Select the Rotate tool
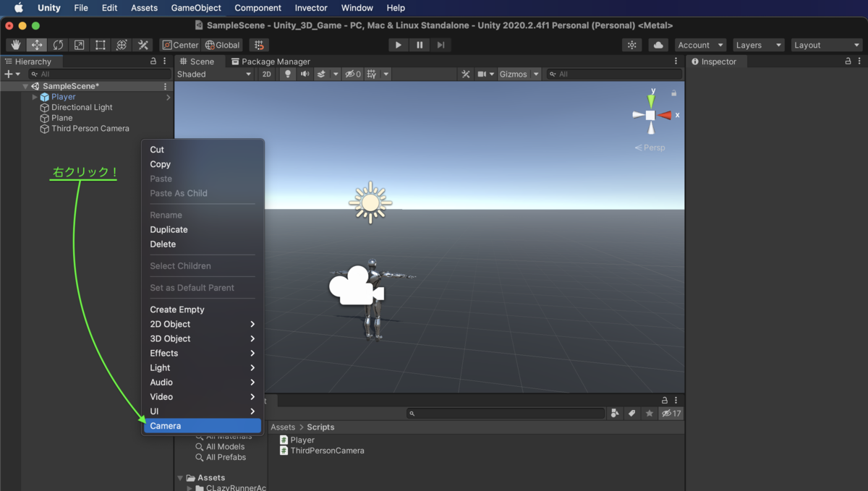The height and width of the screenshot is (491, 868). pyautogui.click(x=58, y=45)
